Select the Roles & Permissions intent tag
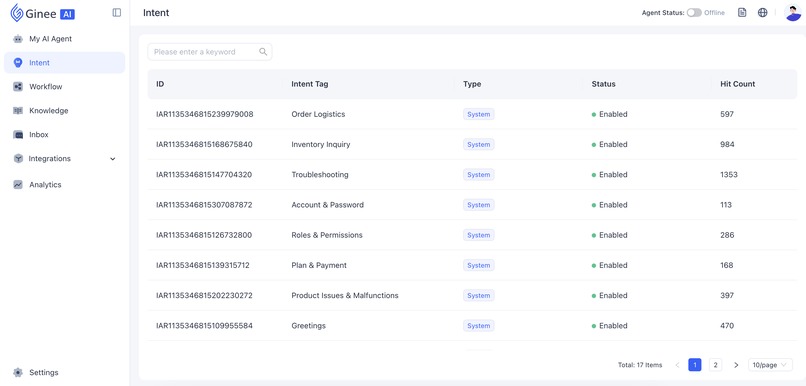The width and height of the screenshot is (806, 386). click(327, 235)
